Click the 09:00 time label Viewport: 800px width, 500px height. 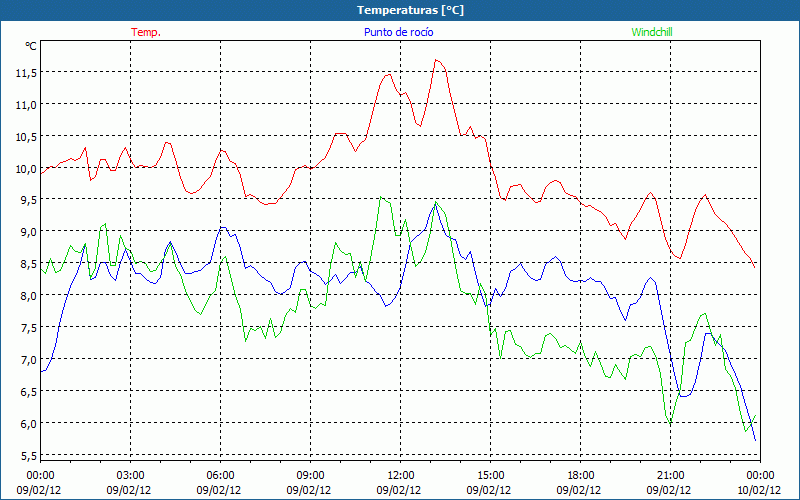click(x=310, y=476)
